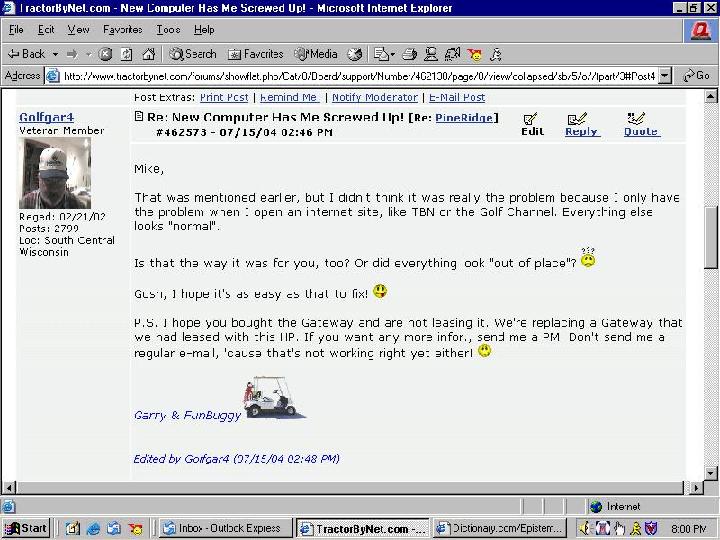Image resolution: width=720 pixels, height=540 pixels.
Task: Expand the Address bar dropdown arrow
Action: 664,76
